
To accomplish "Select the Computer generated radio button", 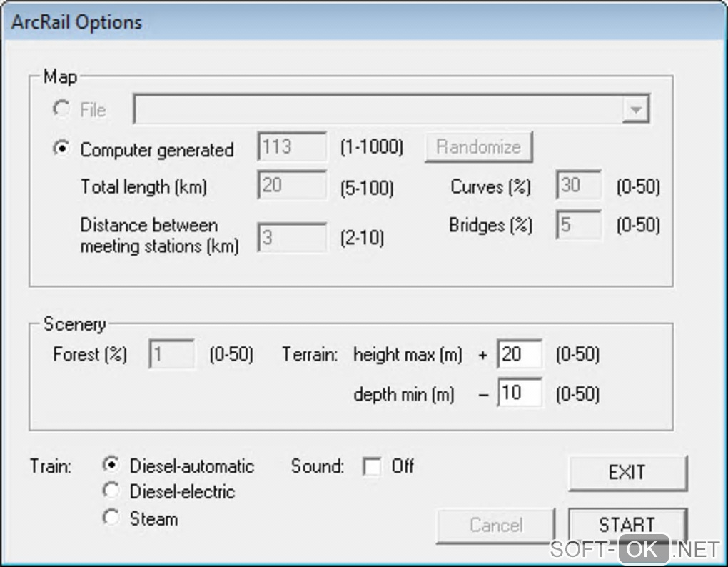I will click(x=61, y=149).
